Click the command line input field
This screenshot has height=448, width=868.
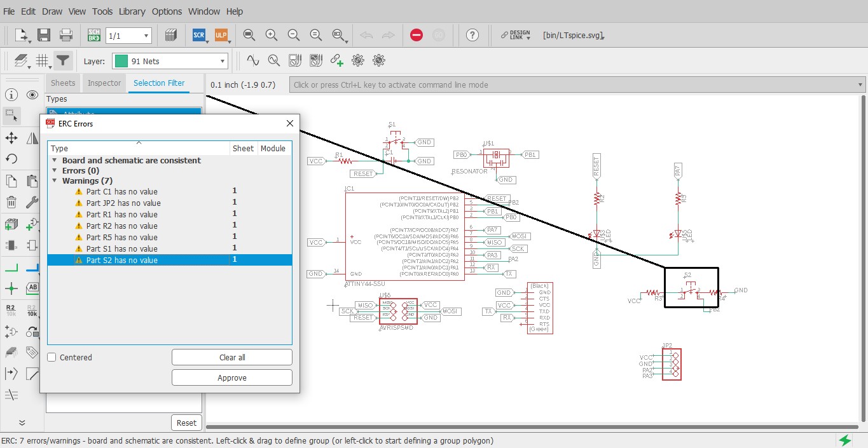point(572,85)
